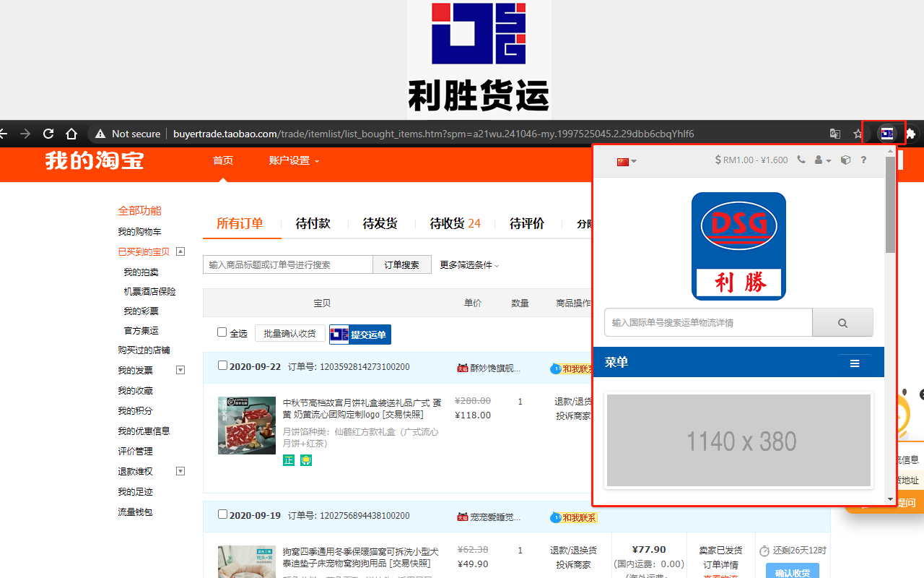Viewport: 924px width, 578px height.
Task: Click the browser back arrow
Action: pyautogui.click(x=4, y=134)
